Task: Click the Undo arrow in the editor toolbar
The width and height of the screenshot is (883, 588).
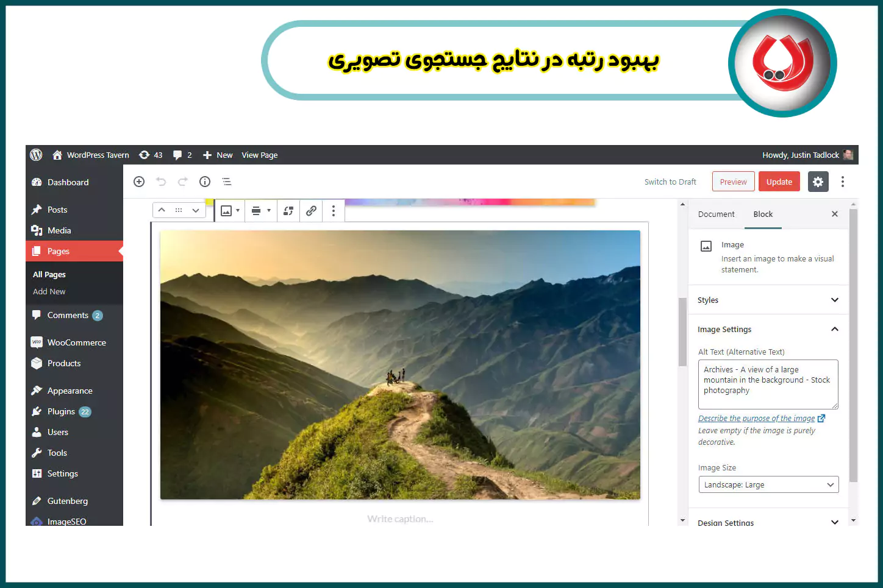Action: coord(161,181)
